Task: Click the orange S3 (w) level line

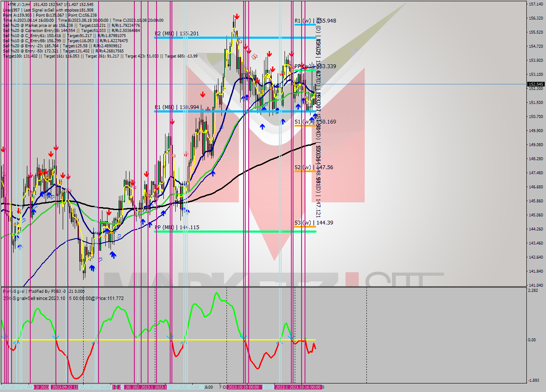Action: (305, 226)
